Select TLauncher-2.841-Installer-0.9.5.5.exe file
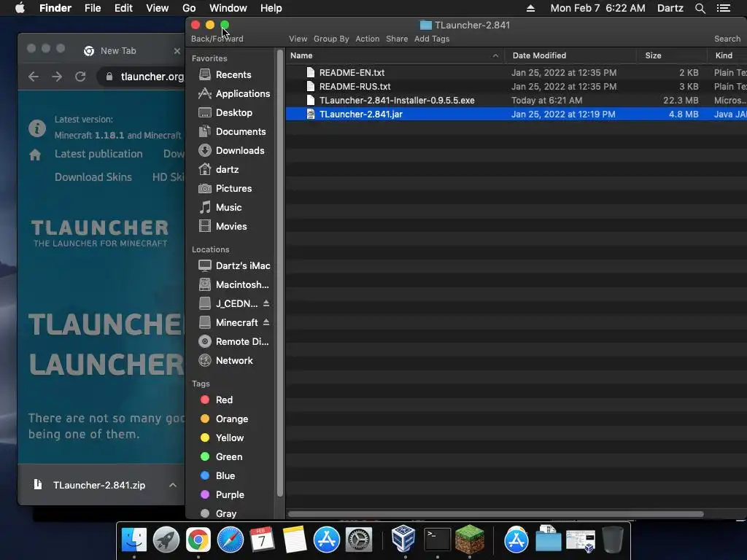Image resolution: width=747 pixels, height=560 pixels. tap(396, 101)
